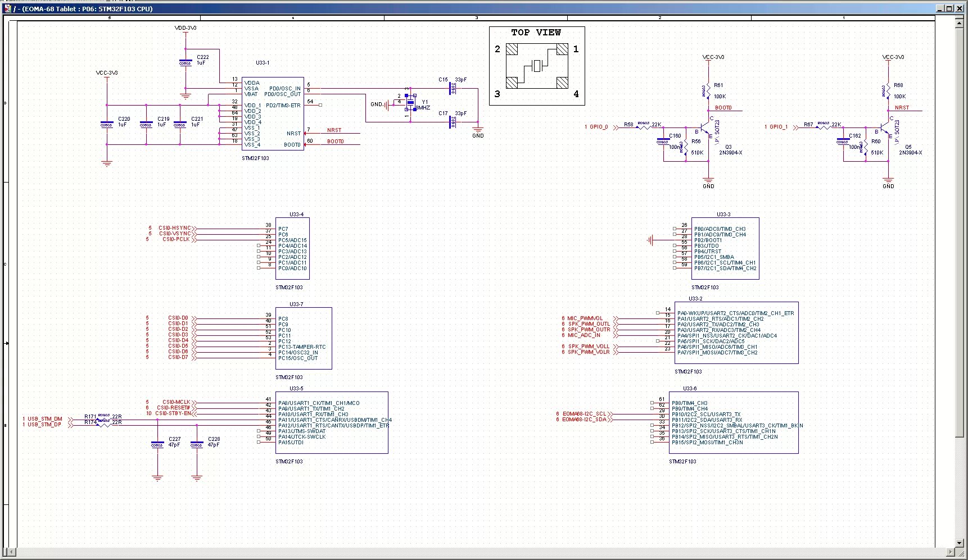Select the U33-3 port B block
Image resolution: width=968 pixels, height=560 pixels.
click(x=725, y=248)
